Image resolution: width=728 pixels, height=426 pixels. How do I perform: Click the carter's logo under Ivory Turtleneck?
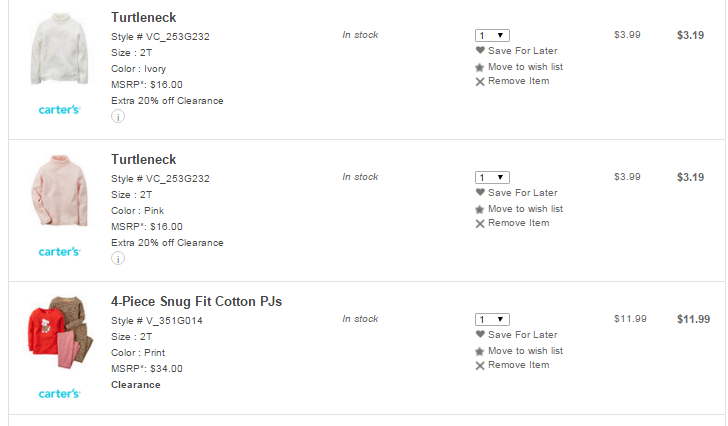pyautogui.click(x=59, y=109)
